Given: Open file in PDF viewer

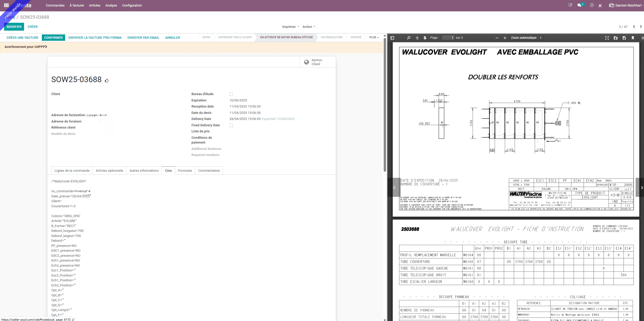Looking at the screenshot, I should point(616,38).
